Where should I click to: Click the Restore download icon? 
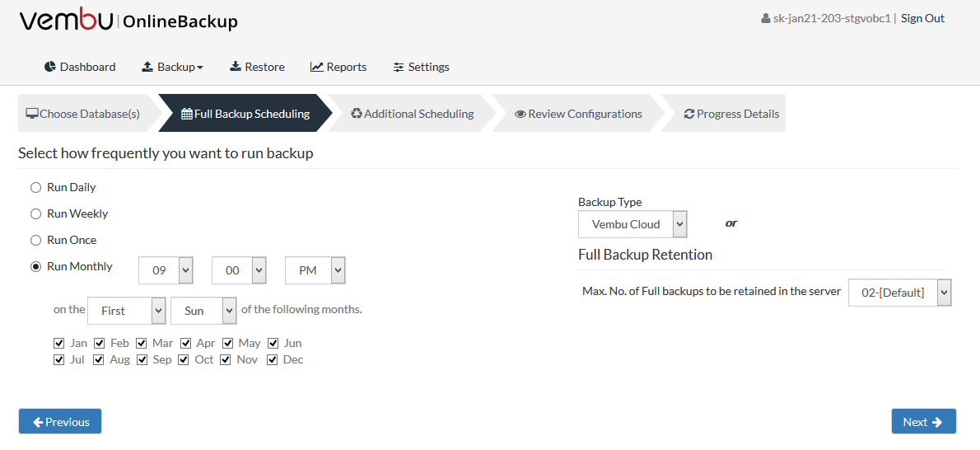[236, 67]
